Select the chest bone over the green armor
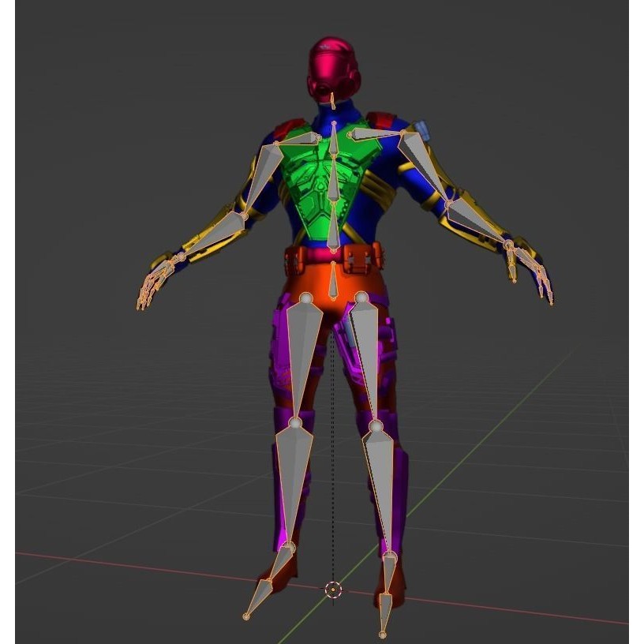644x644 pixels. click(x=333, y=178)
